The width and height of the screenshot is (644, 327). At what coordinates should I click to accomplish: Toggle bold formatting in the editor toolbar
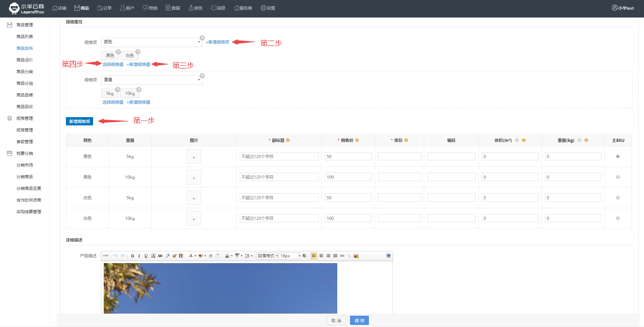pos(132,256)
